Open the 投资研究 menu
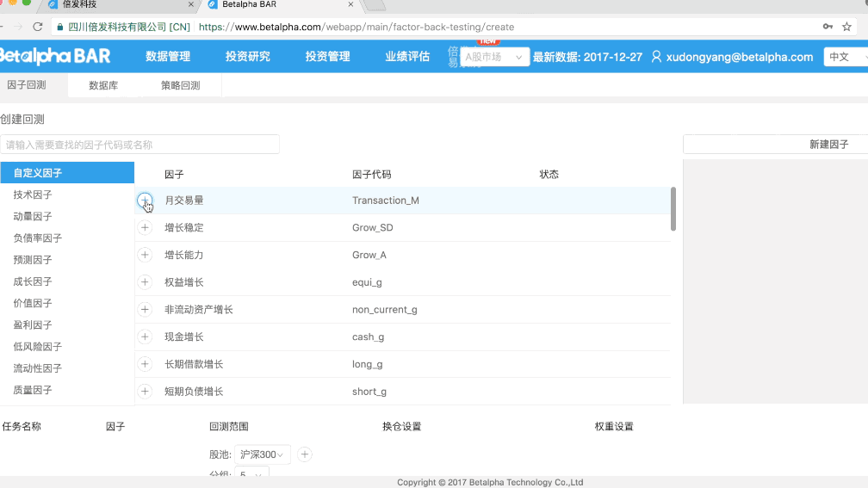The width and height of the screenshot is (868, 488). tap(247, 57)
